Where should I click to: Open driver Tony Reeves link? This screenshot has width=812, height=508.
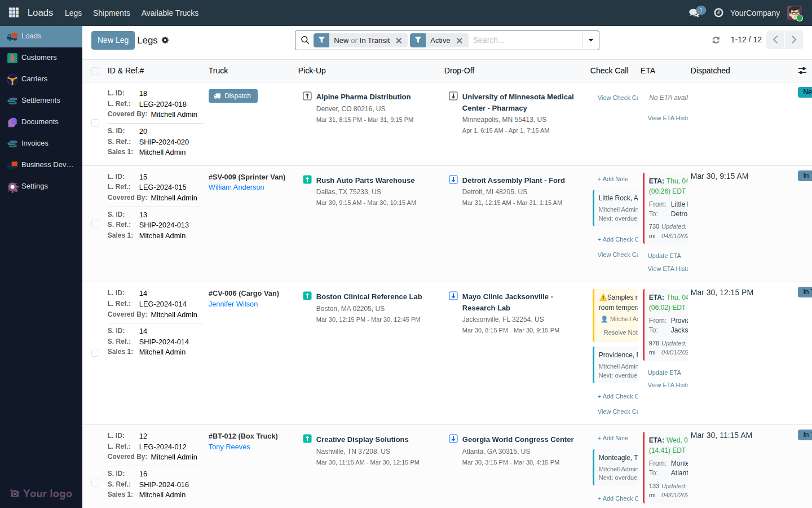[229, 447]
